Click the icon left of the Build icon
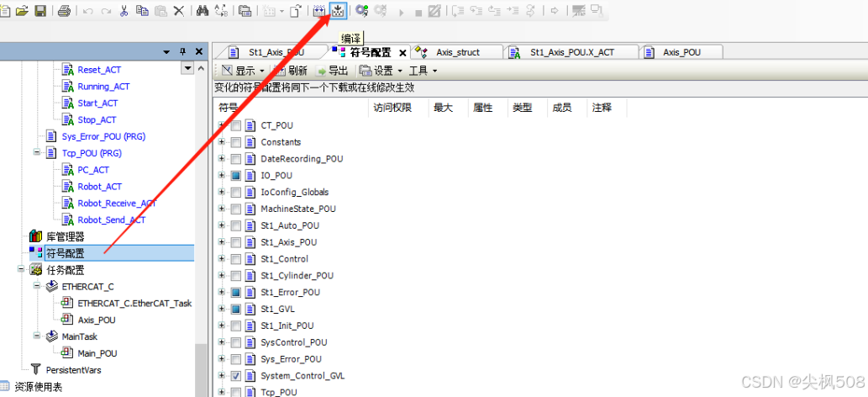 [319, 11]
